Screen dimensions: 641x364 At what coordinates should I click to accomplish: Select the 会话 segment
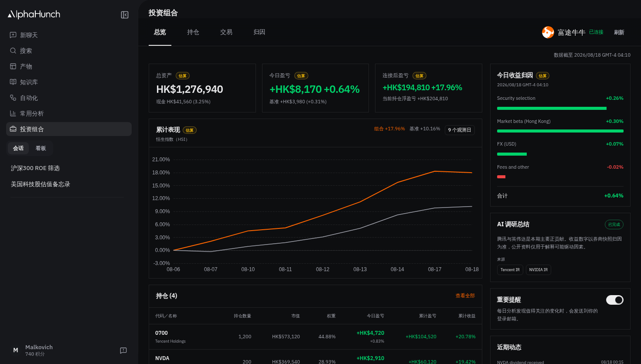18,148
